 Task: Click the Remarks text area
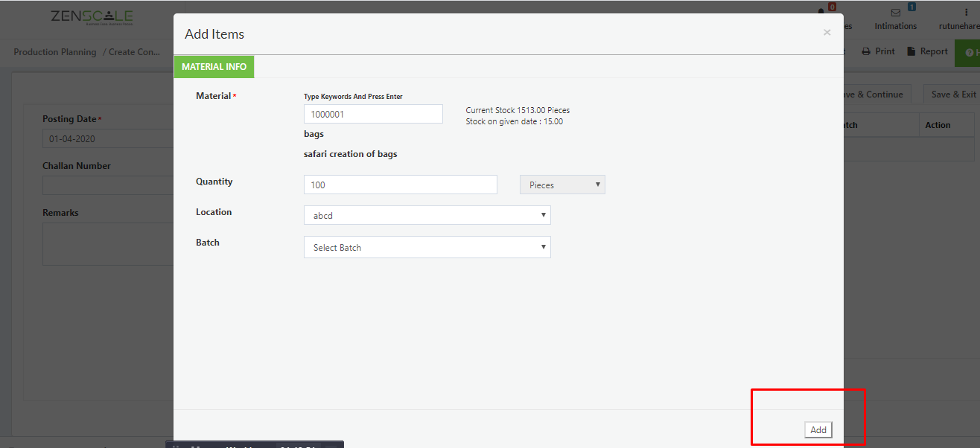tap(108, 244)
